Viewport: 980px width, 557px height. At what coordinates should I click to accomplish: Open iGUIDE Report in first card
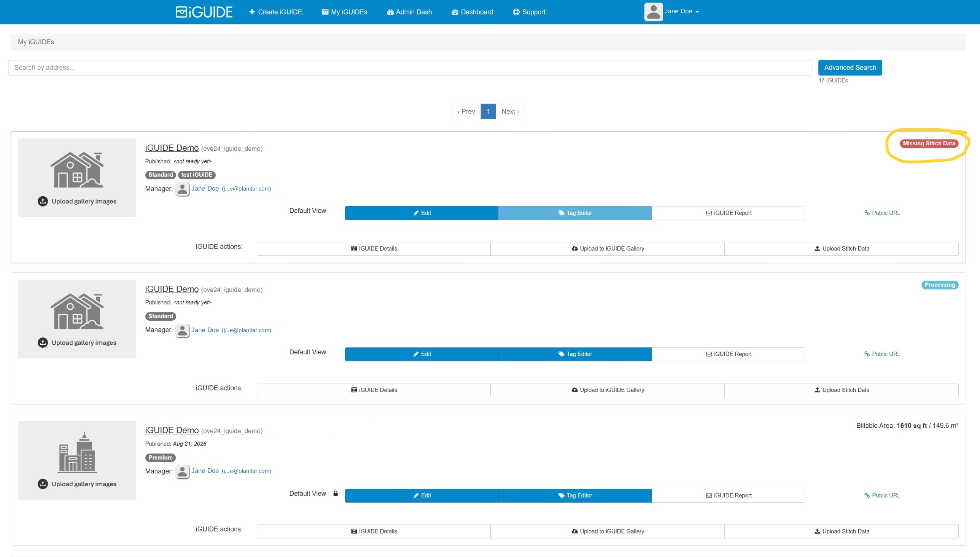pyautogui.click(x=728, y=213)
